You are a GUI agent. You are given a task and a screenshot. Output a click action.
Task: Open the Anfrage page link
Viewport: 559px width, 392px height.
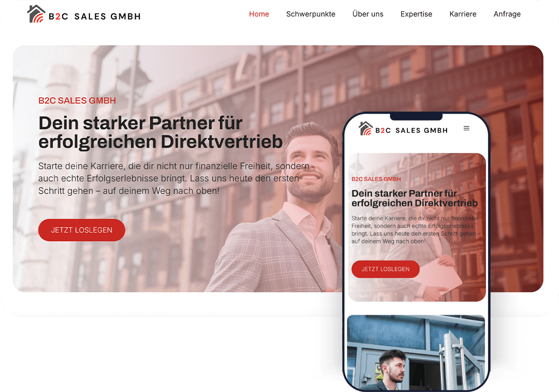tap(507, 14)
